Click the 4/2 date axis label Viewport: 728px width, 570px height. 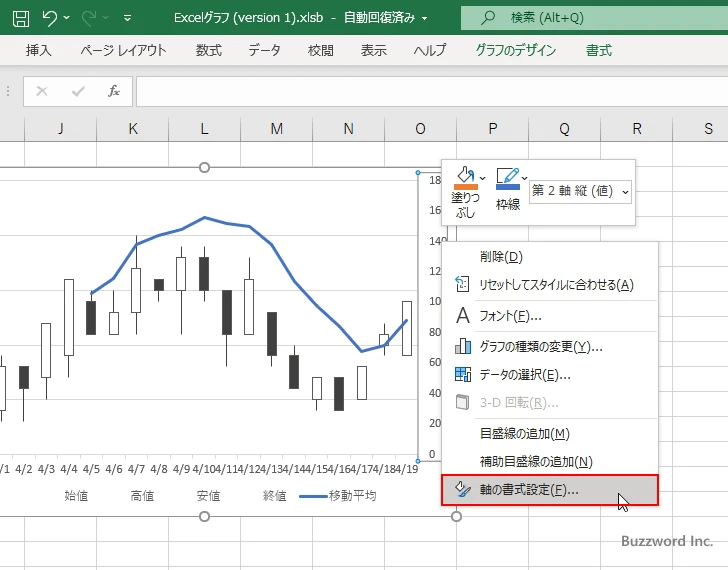[24, 469]
